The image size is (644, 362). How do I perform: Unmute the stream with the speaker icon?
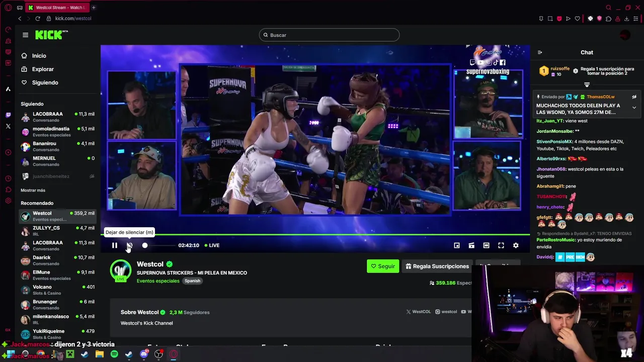(x=129, y=245)
